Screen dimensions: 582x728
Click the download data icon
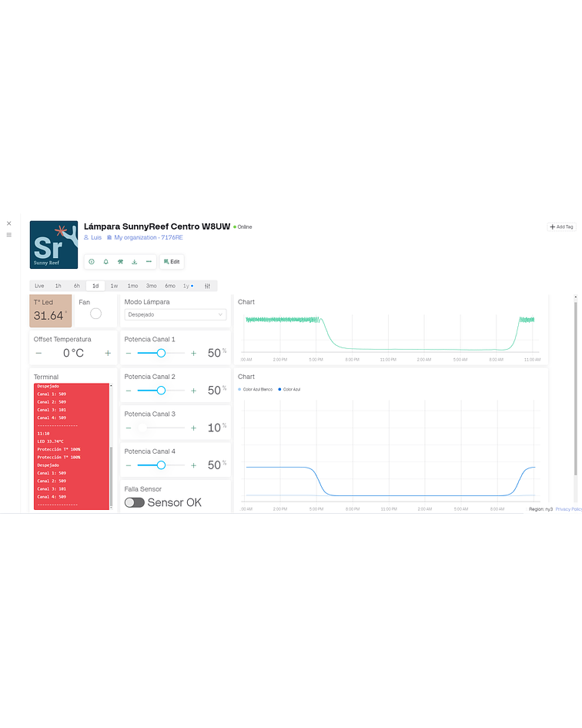coord(134,262)
